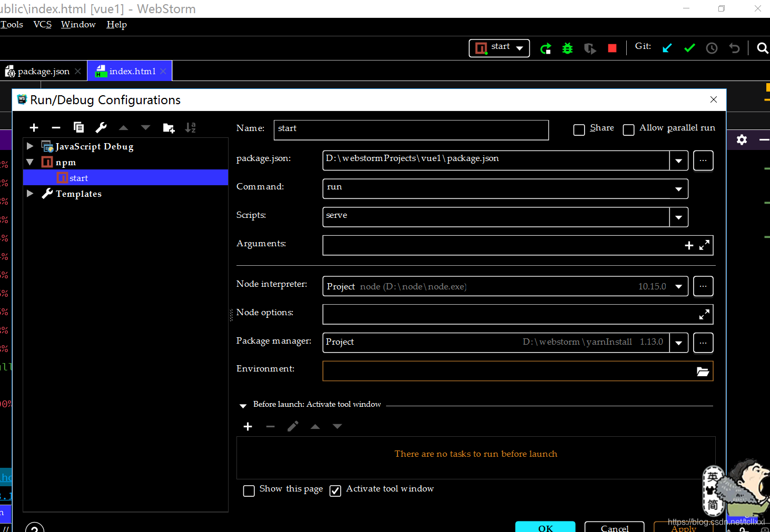Add a new run configuration

(x=34, y=128)
